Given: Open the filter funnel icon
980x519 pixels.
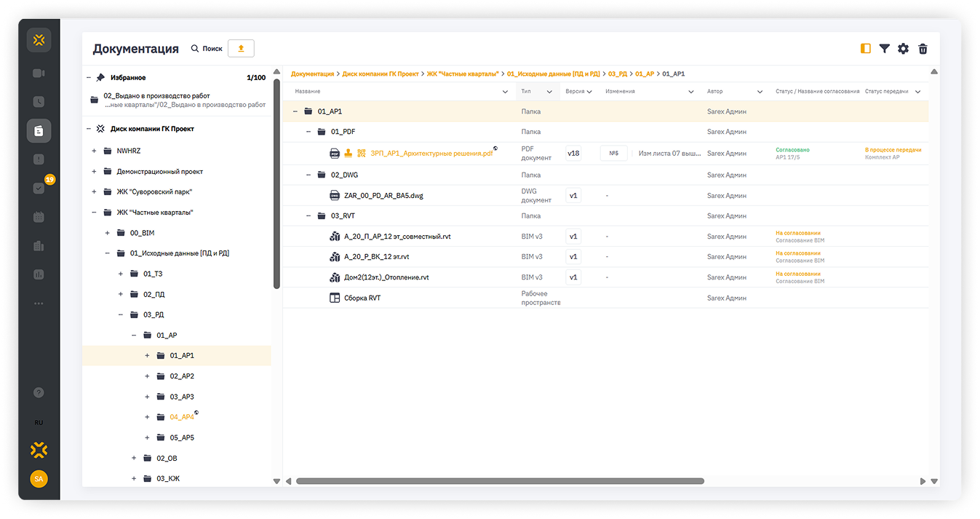Looking at the screenshot, I should 884,49.
